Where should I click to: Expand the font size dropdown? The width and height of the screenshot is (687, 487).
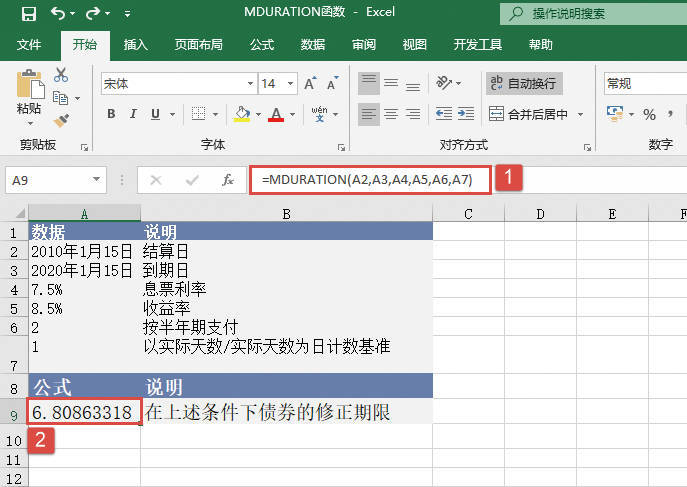[x=293, y=84]
